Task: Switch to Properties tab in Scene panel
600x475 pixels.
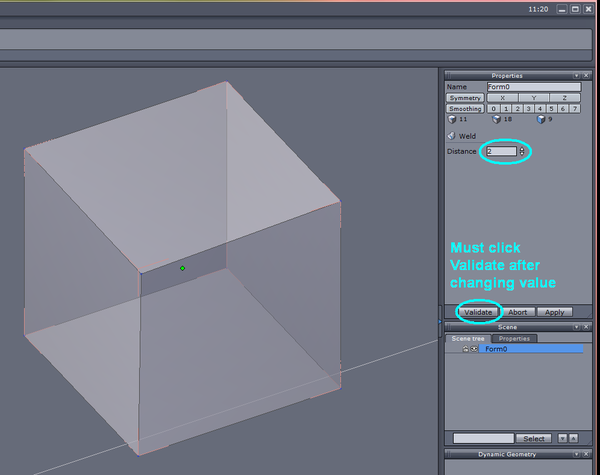Action: coord(514,339)
